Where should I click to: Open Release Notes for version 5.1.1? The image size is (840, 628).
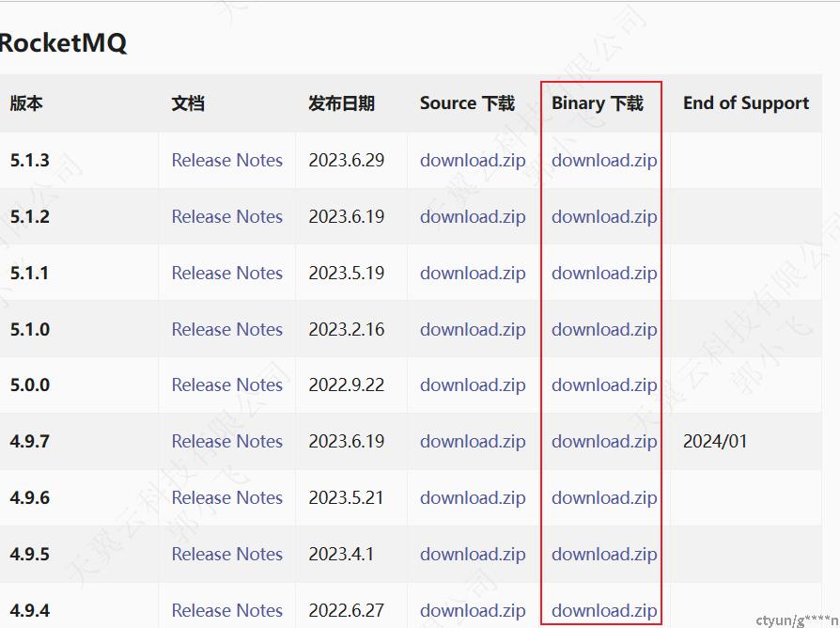(x=227, y=273)
